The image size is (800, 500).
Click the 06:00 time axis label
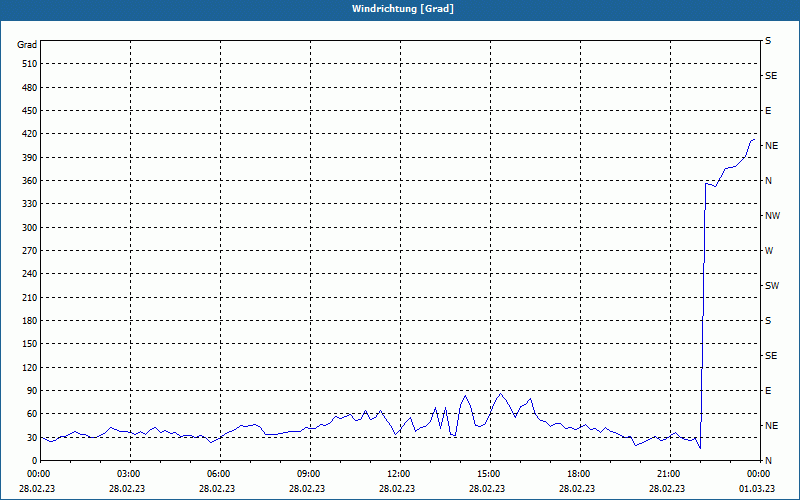[x=219, y=474]
